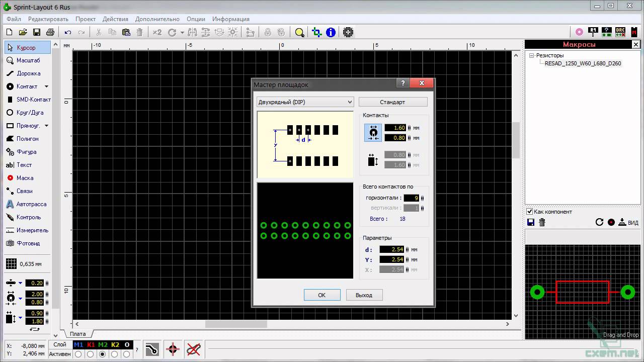644x362 pixels.
Task: Click the pink circle icon near R1
Action: click(580, 32)
